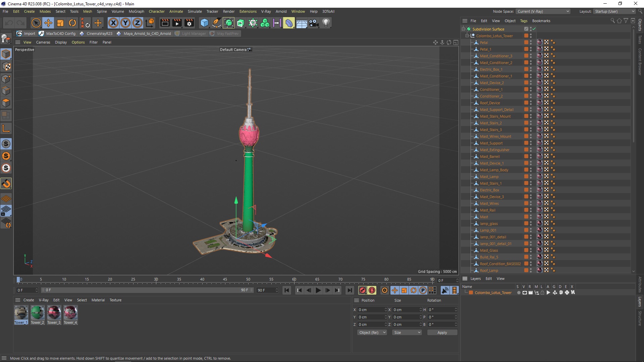Add an Extrude generator object
Screen dimensions: 644x362
click(x=241, y=23)
